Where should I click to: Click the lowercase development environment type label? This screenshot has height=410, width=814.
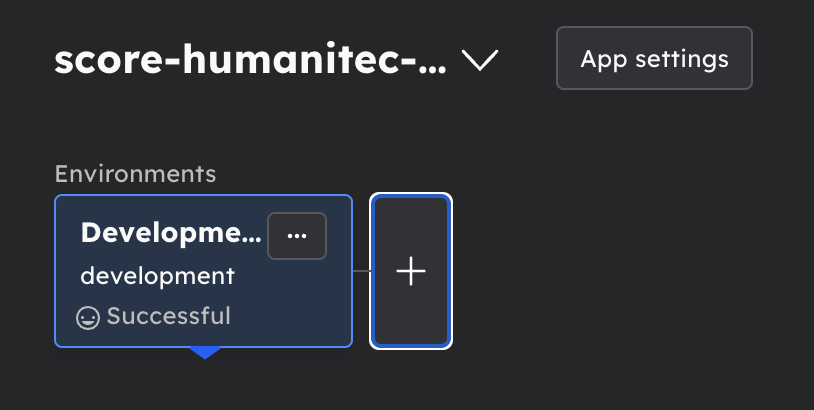pyautogui.click(x=157, y=276)
